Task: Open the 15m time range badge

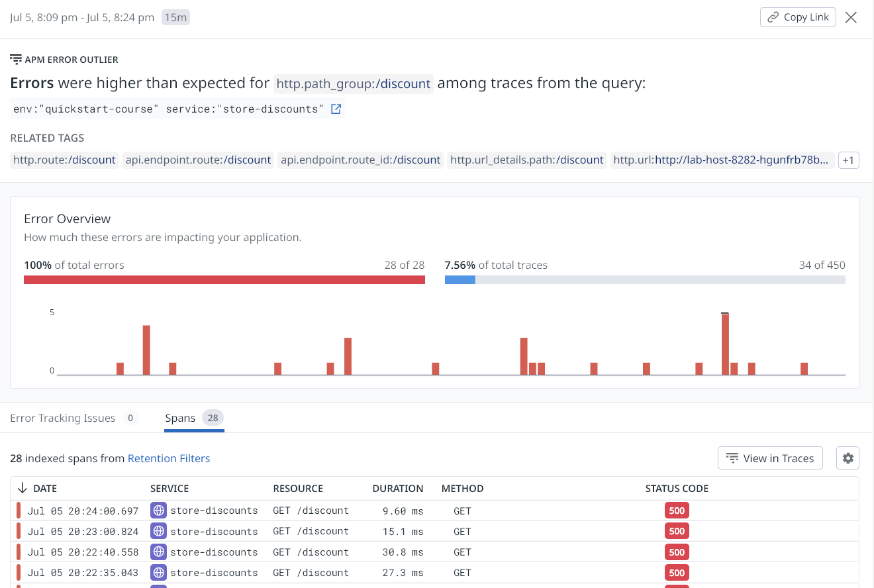Action: click(x=175, y=18)
